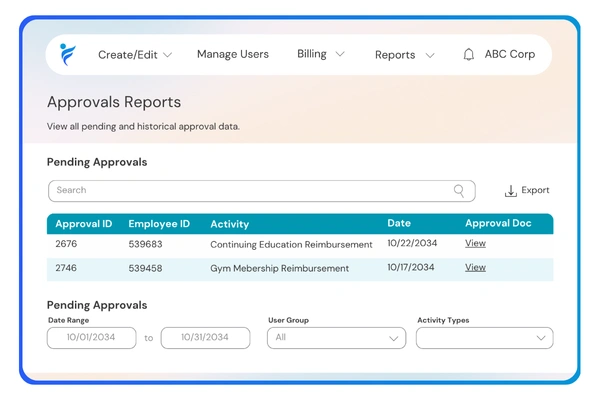Expand the Reports menu chevron
Image resolution: width=600 pixels, height=400 pixels.
(430, 56)
